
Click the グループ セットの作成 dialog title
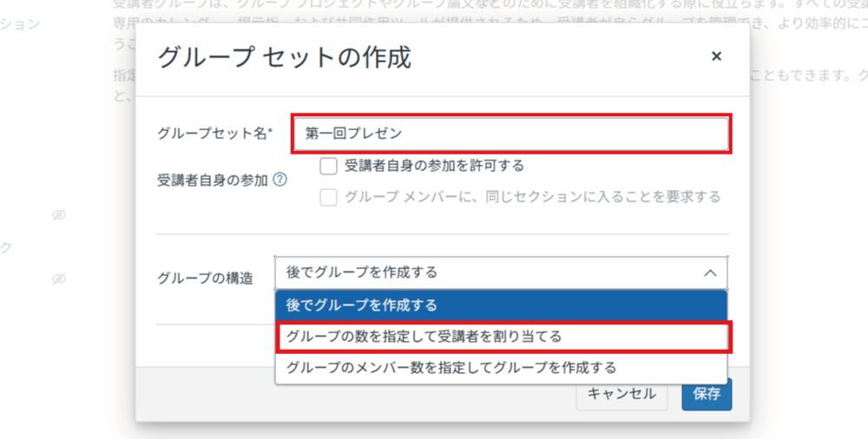(283, 57)
